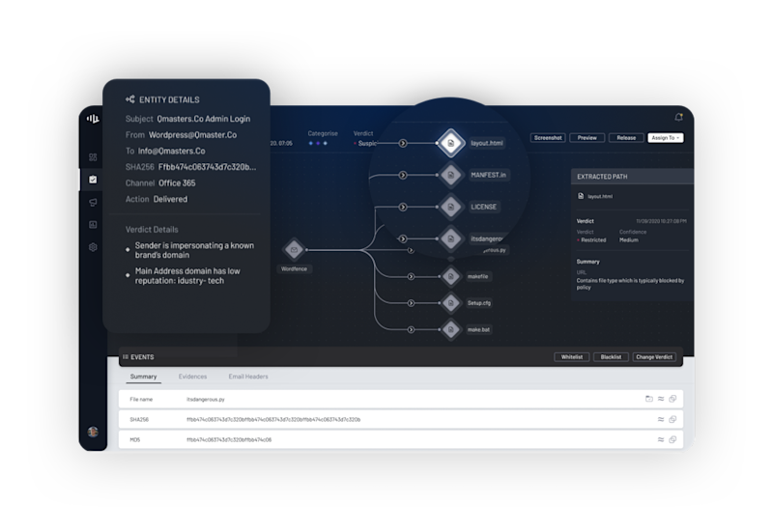
Task: Click 'layout.html' in the Extracted Path panel
Action: [600, 196]
